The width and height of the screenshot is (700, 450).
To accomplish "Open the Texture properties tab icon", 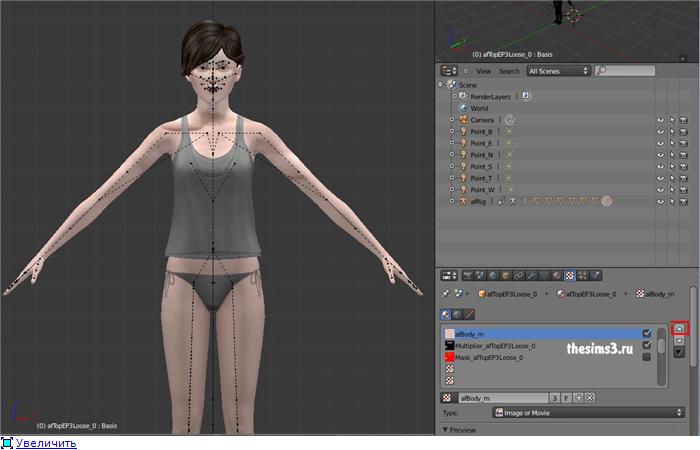I will click(x=570, y=275).
